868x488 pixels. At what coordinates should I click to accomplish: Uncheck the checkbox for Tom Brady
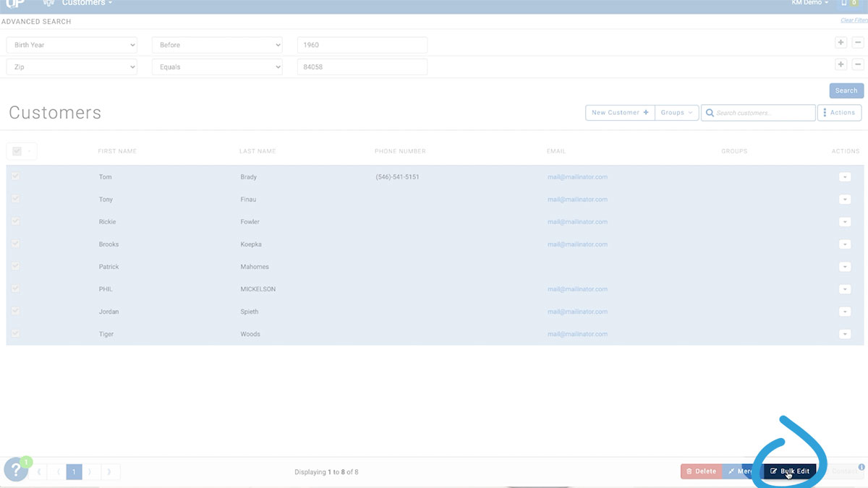tap(15, 176)
